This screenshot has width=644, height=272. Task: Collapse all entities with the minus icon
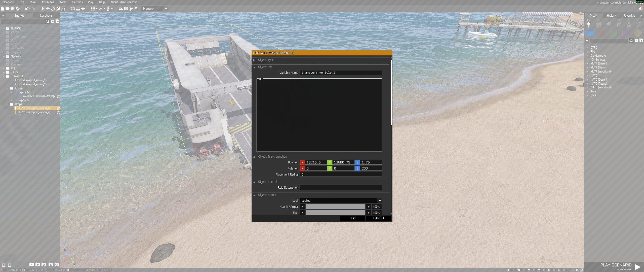(x=53, y=22)
